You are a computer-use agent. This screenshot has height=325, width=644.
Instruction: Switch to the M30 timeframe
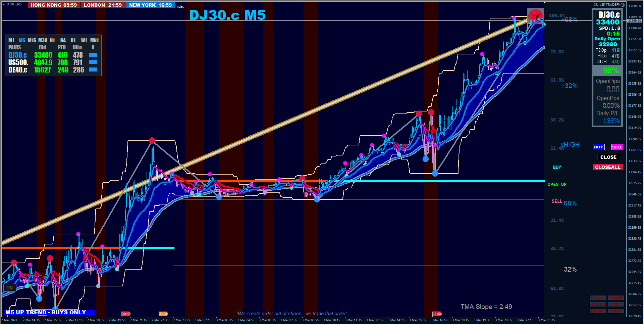(x=43, y=40)
